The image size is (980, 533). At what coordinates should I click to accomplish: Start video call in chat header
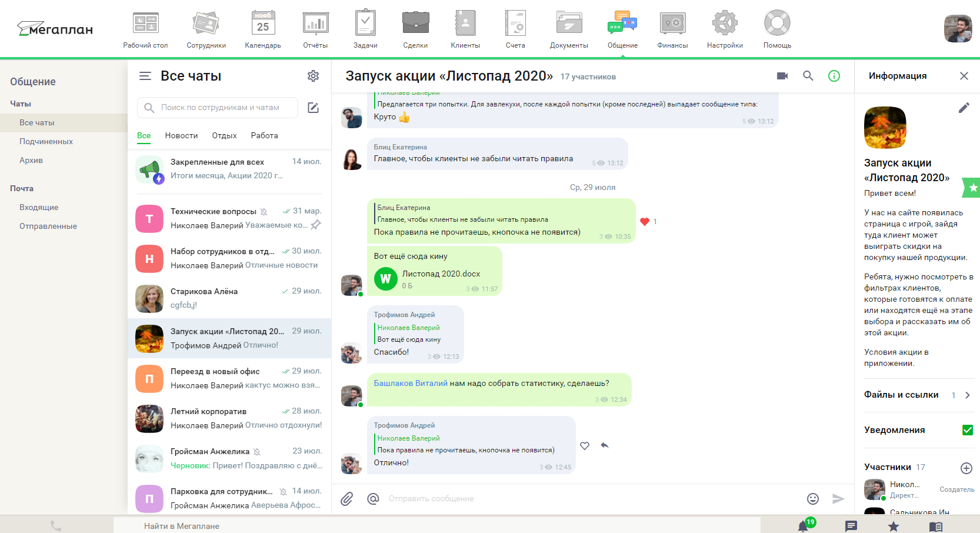(782, 76)
